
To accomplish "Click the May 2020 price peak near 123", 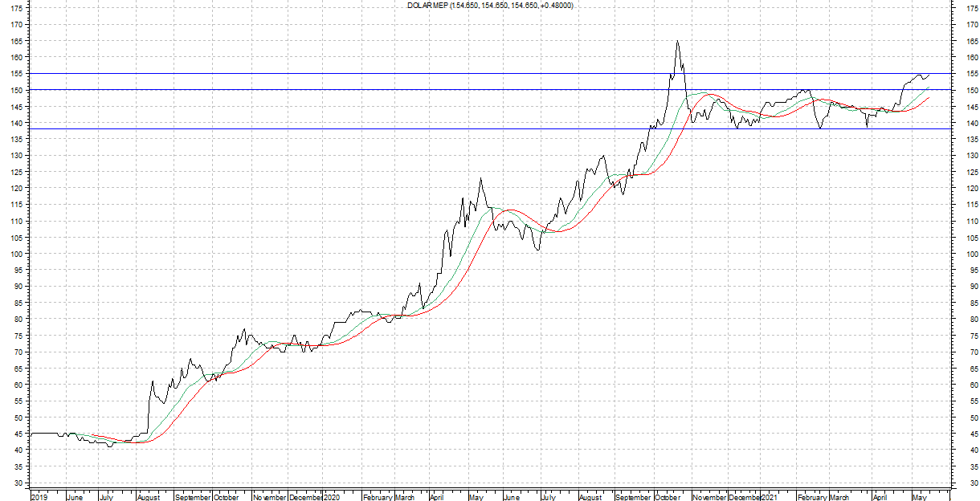I will pyautogui.click(x=480, y=179).
